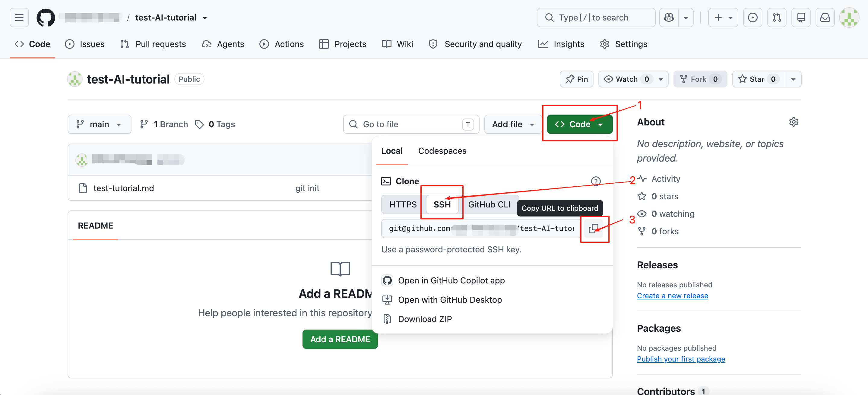Open the Issues inbox circle-dot icon in header
The width and height of the screenshot is (868, 395).
(x=752, y=17)
